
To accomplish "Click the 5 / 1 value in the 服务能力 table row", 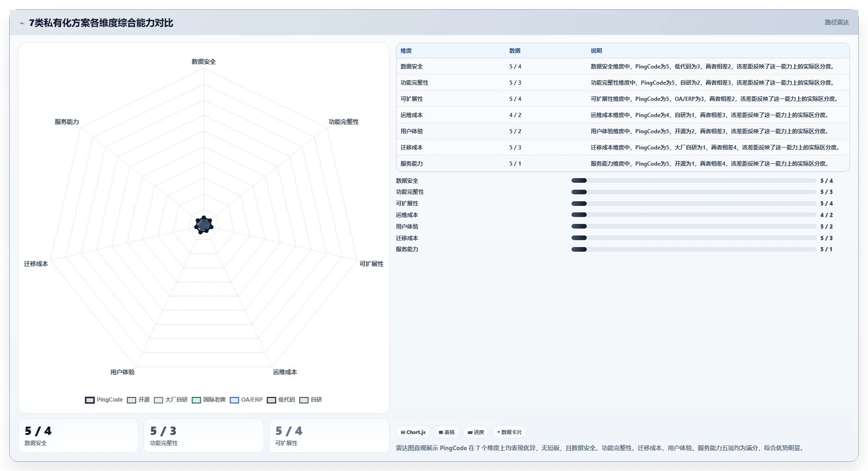I will (515, 164).
